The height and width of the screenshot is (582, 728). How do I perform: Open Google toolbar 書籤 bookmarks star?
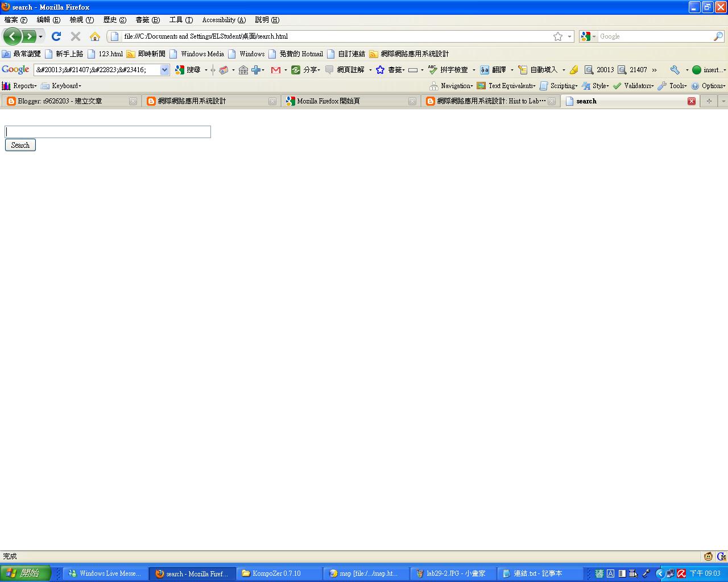coord(390,70)
